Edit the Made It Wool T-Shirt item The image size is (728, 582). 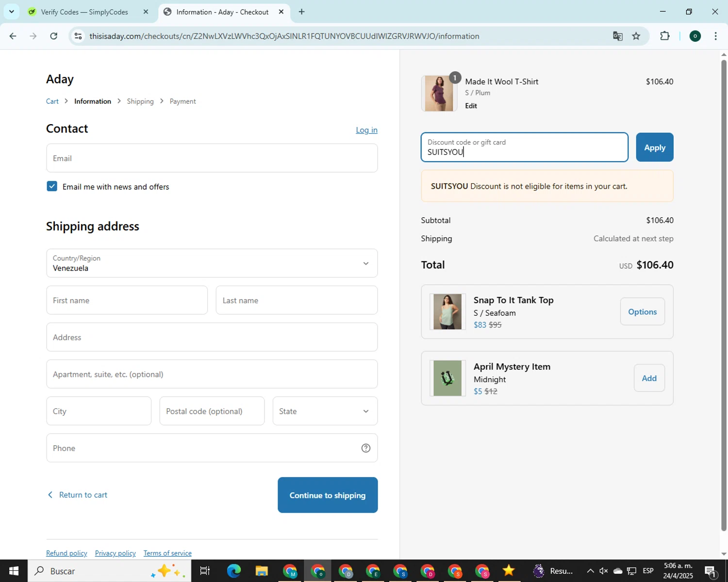[x=471, y=106]
